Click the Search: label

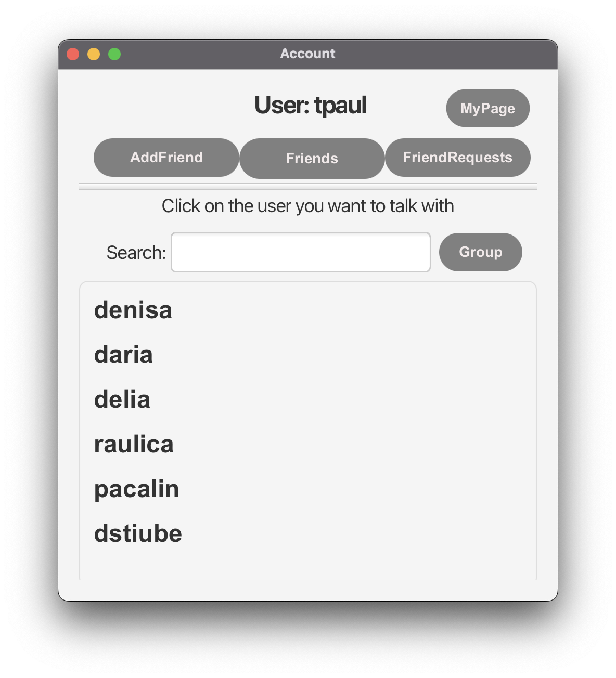click(x=135, y=252)
